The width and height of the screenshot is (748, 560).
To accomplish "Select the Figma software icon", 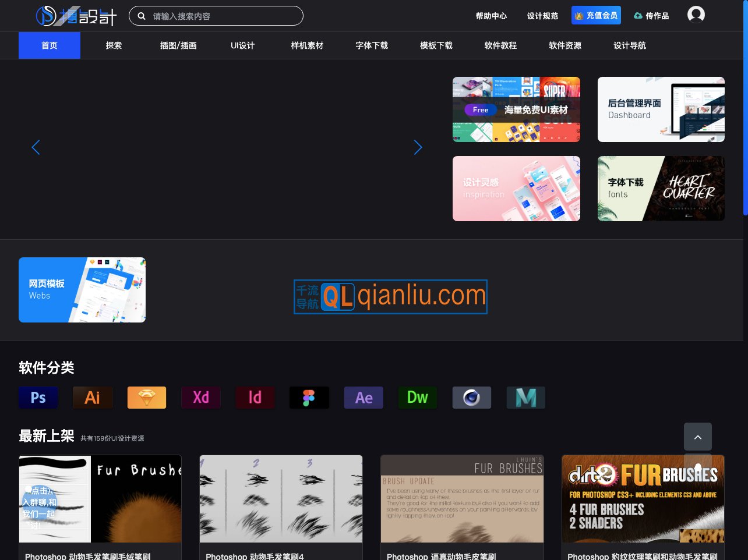I will pos(309,398).
